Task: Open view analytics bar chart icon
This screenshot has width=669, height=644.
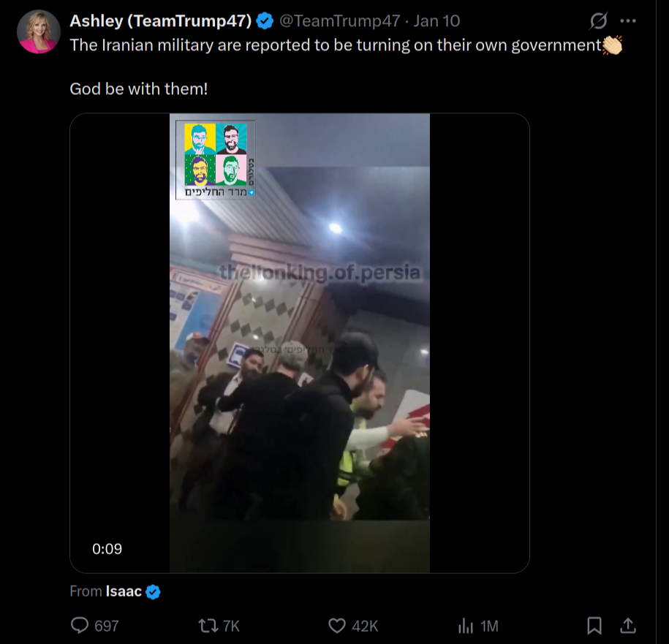Action: (x=466, y=626)
